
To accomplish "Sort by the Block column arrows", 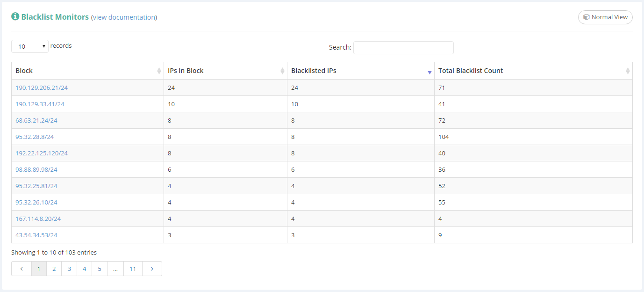I will 159,71.
